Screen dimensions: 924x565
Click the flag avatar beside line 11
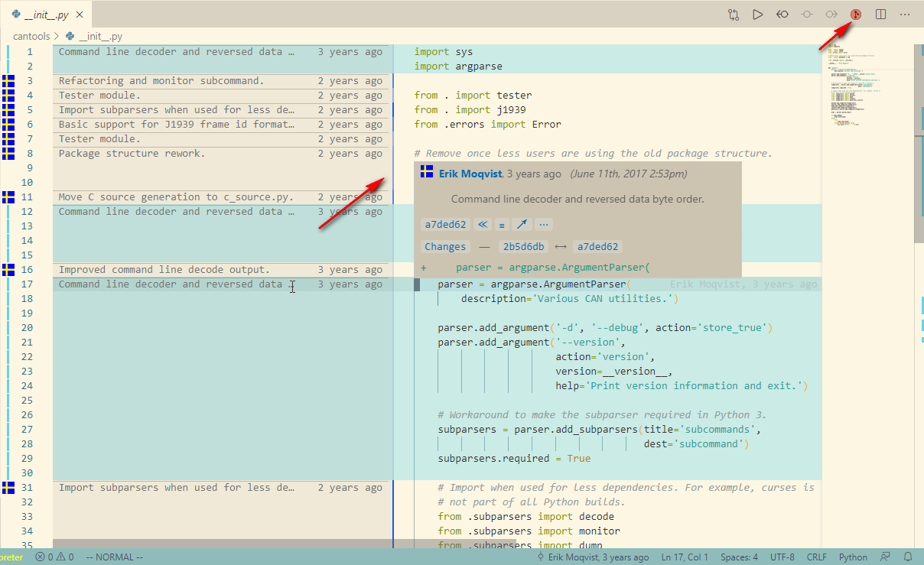(x=8, y=196)
